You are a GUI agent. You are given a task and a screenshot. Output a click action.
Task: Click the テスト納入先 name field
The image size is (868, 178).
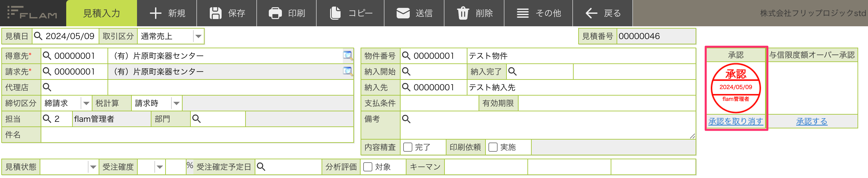581,87
